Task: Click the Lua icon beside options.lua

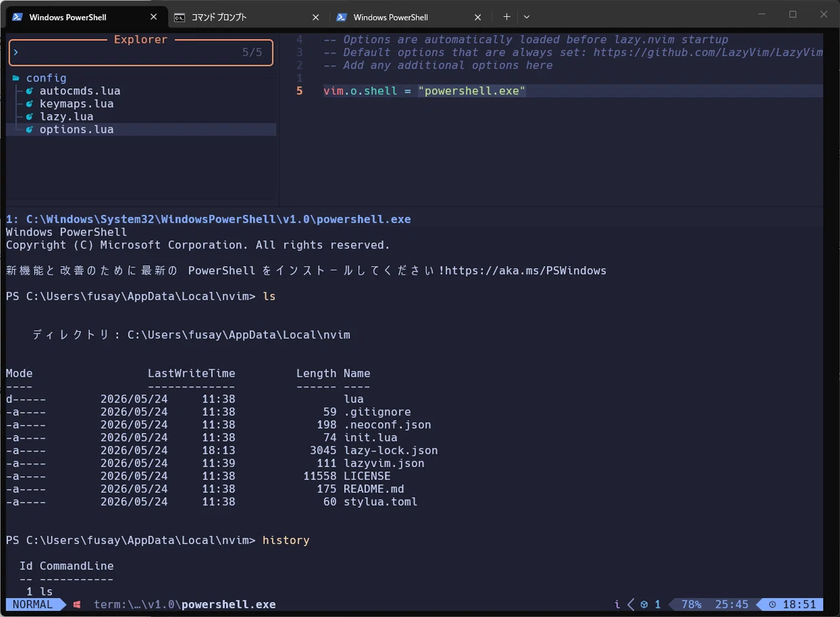Action: click(29, 130)
